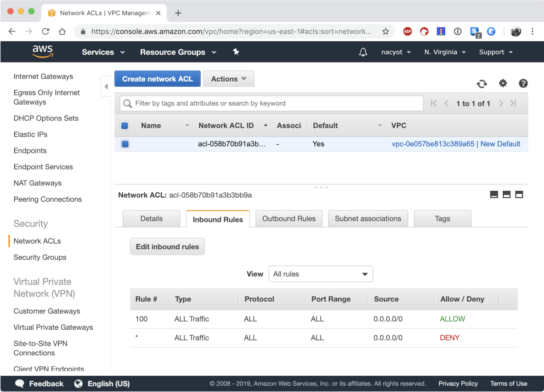Open the Name column filter arrow
Screen dimensions: 544x392
[x=187, y=125]
